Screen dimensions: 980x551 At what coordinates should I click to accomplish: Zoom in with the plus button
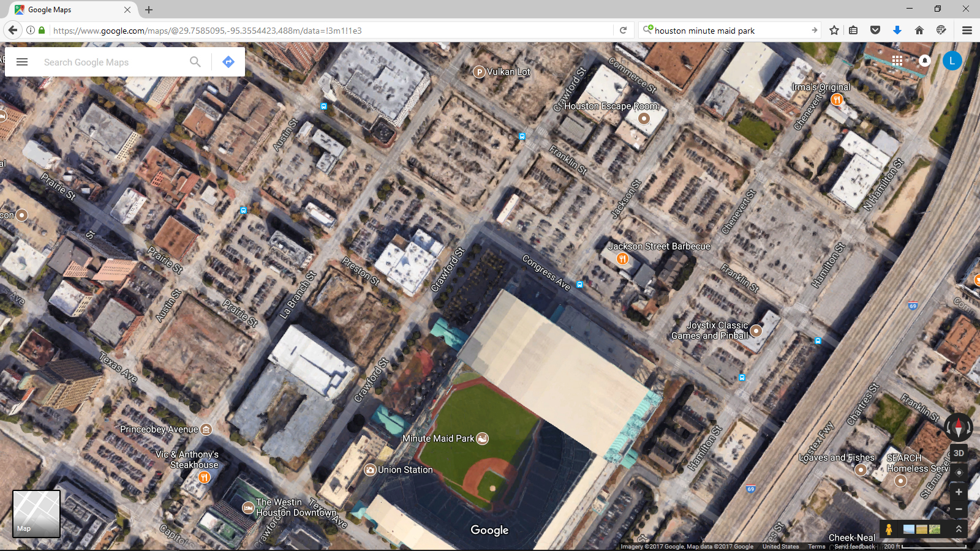[959, 492]
